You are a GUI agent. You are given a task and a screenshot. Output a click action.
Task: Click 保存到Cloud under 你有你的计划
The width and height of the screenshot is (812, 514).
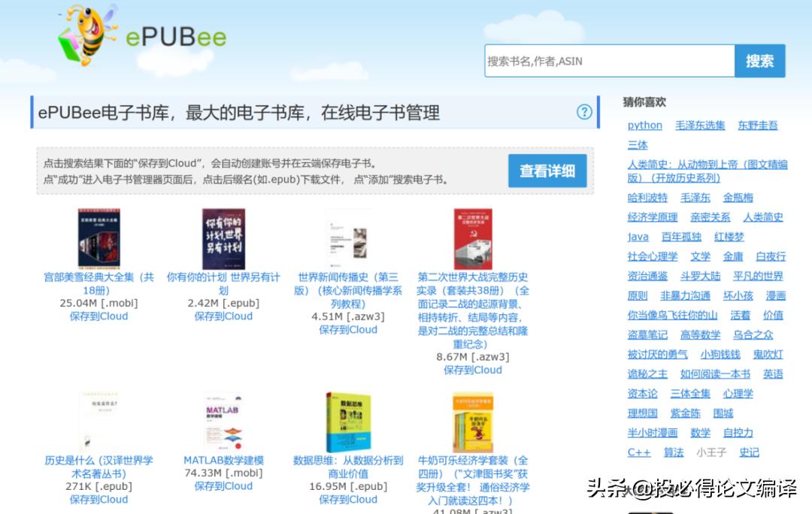click(223, 316)
